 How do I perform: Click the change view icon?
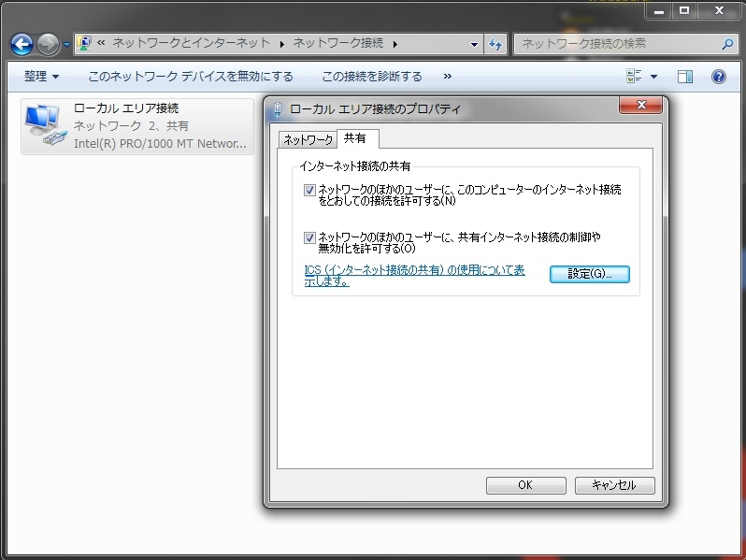click(634, 76)
